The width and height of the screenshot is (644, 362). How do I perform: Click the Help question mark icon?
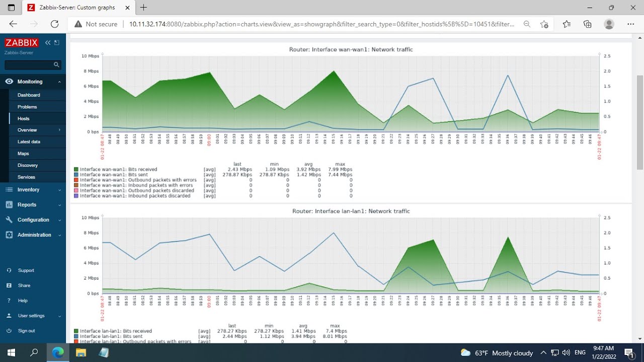tap(9, 301)
